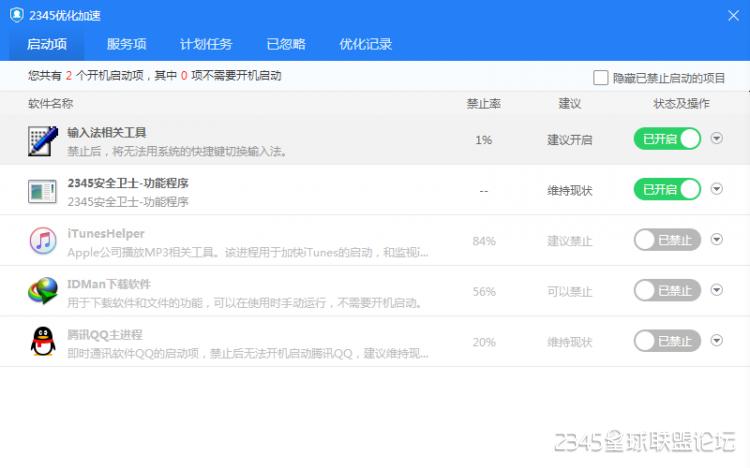Open dropdown arrow for 2345安全卫士-功能程序 row
The height and width of the screenshot is (468, 750).
(717, 189)
